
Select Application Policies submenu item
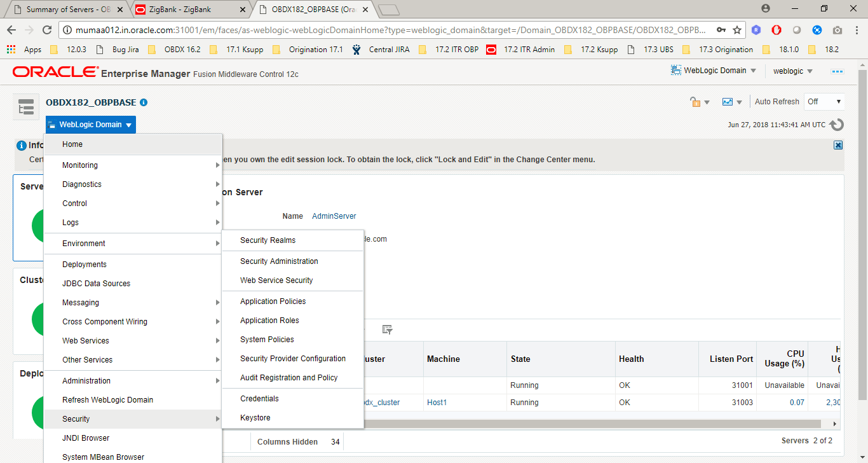tap(293, 301)
